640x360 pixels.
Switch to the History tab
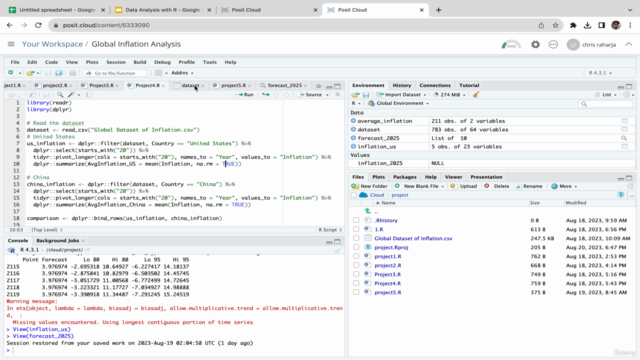[402, 85]
